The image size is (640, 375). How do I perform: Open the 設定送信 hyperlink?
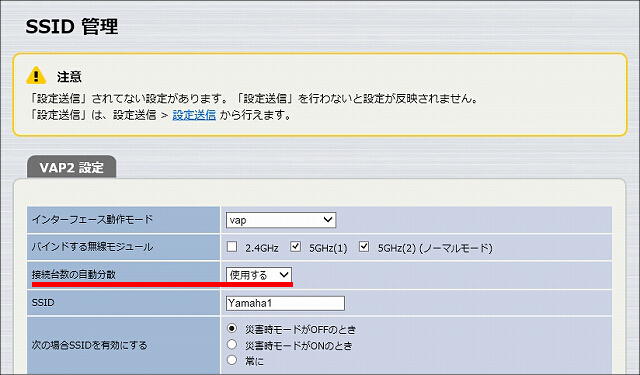point(194,115)
